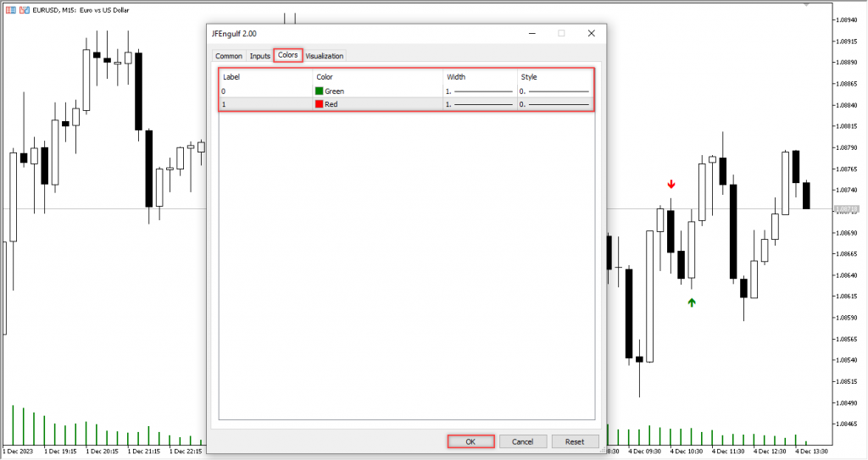Open width selector for label 1

(x=480, y=104)
